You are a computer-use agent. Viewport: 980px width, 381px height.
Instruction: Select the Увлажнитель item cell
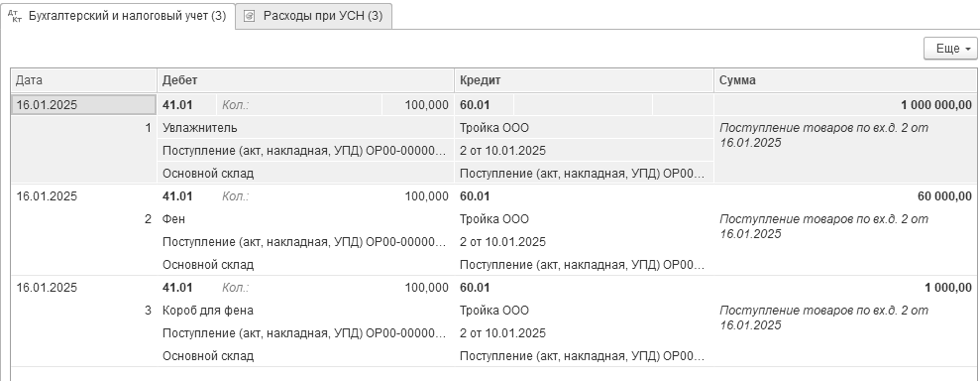coord(305,128)
